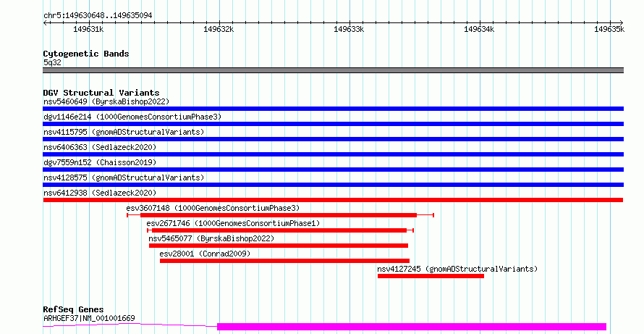Screen dimensions: 644x334
Task: Click the 149633k ruler tick label
Action: pos(349,29)
